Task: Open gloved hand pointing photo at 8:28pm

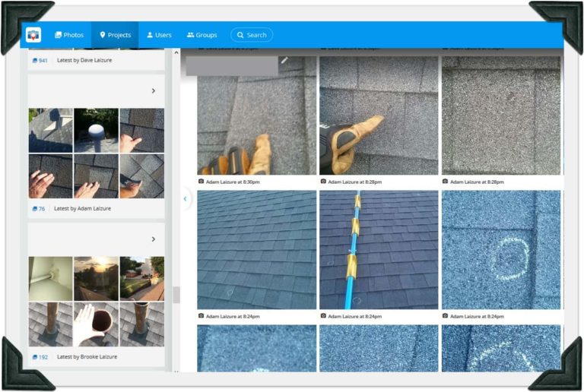Action: pyautogui.click(x=379, y=115)
